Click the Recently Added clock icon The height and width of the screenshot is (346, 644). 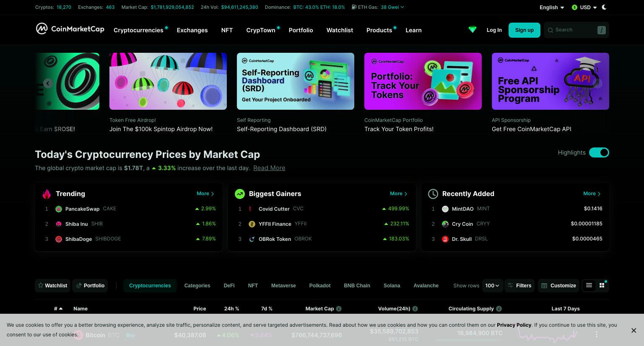(x=433, y=194)
